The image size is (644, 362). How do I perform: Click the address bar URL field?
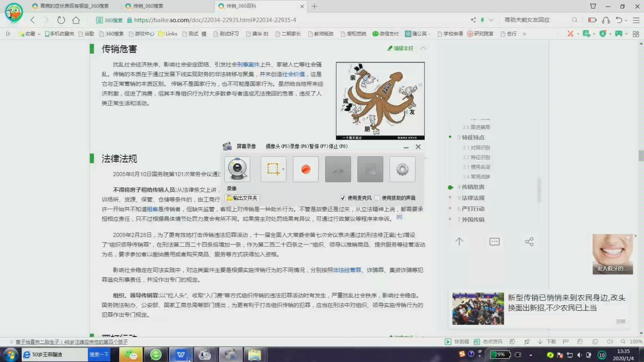coord(215,20)
